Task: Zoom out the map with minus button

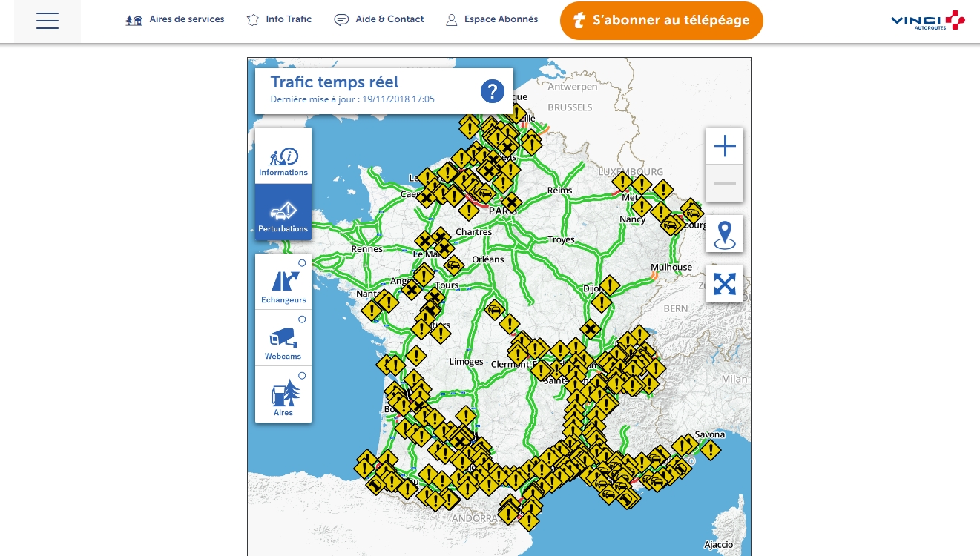Action: (724, 183)
